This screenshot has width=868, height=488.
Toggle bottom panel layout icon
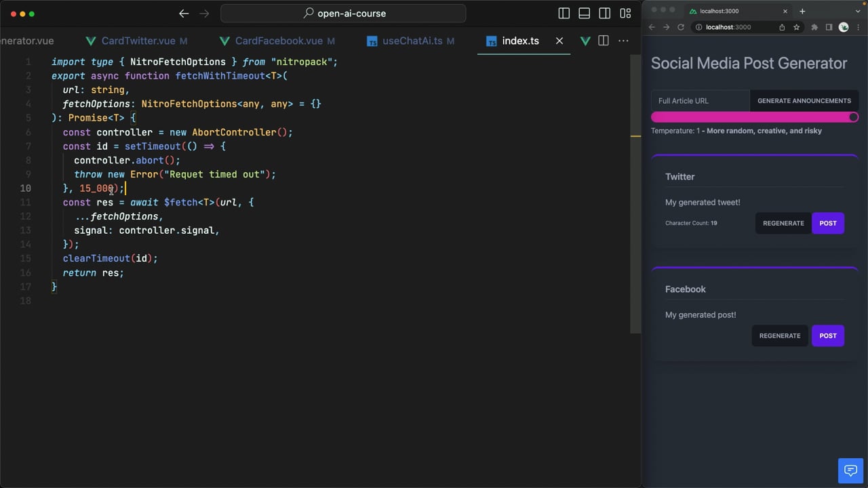coord(584,14)
